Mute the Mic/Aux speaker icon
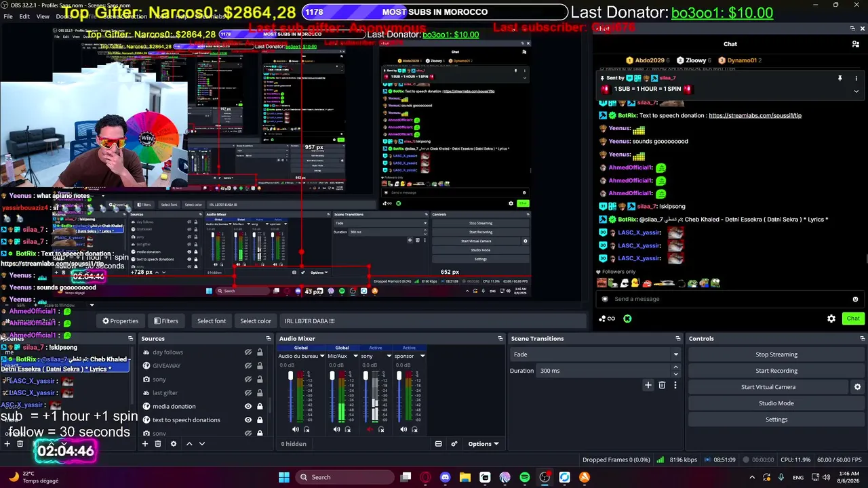This screenshot has height=488, width=868. pyautogui.click(x=336, y=429)
